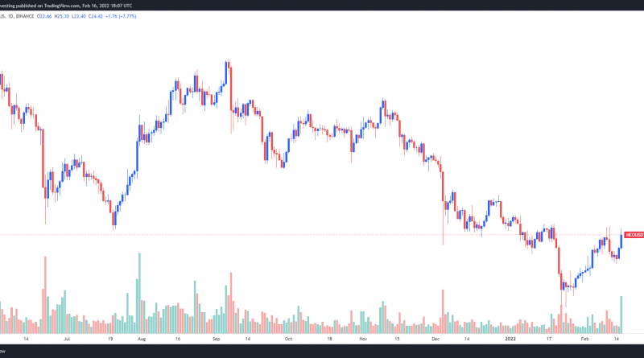Select the Aug label on the time axis
The image size is (644, 358).
point(142,340)
